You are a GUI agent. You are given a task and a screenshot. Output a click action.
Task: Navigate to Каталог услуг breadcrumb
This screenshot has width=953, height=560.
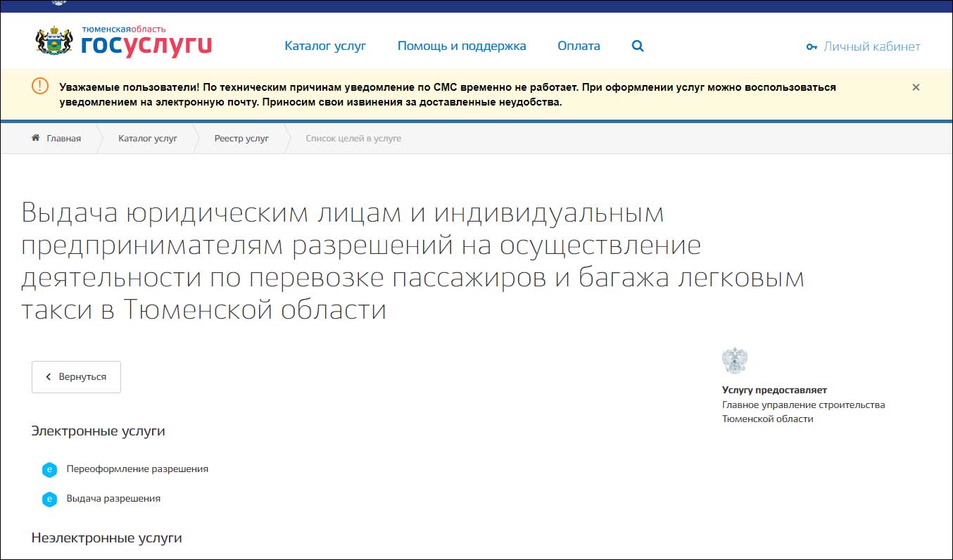148,139
